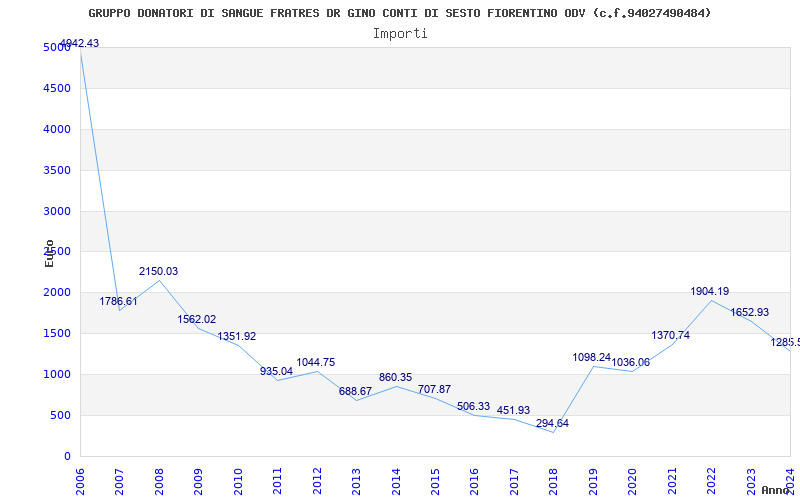Click the y-axis label 1500
Viewport: 800px width, 500px height.
point(57,333)
